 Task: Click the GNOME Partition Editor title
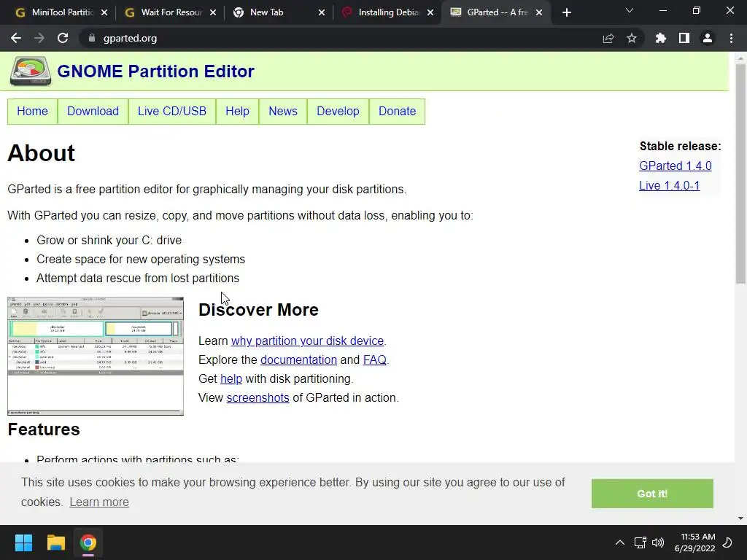(156, 71)
